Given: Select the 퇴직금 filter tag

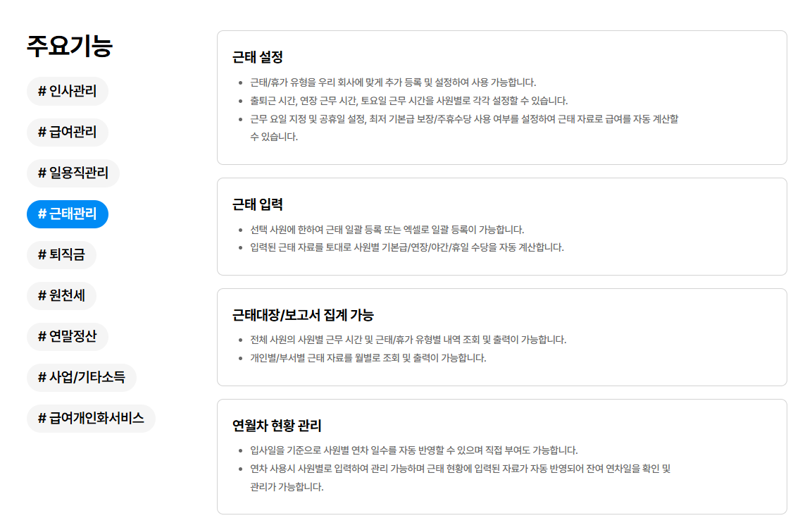Looking at the screenshot, I should click(61, 255).
